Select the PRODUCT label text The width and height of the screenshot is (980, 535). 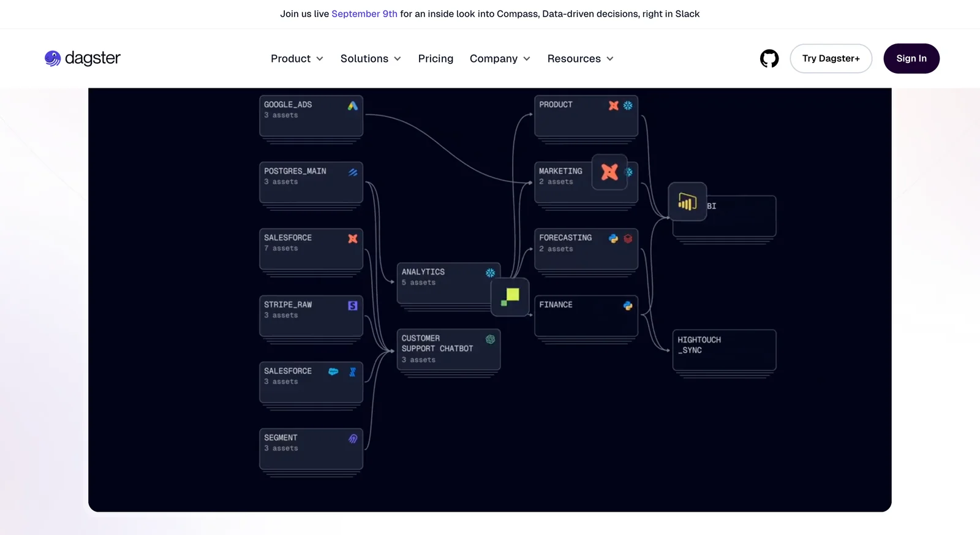(x=556, y=105)
